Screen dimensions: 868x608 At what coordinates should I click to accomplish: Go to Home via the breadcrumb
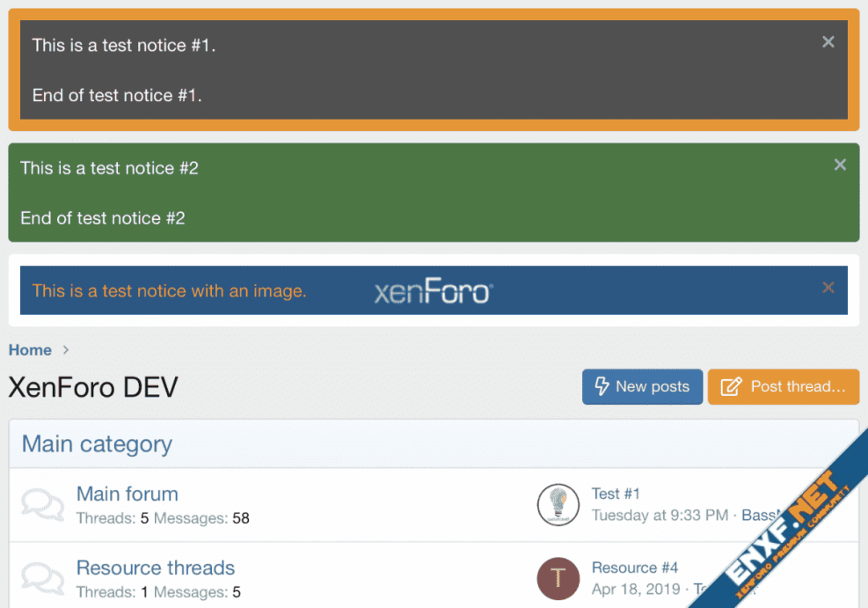(x=30, y=350)
